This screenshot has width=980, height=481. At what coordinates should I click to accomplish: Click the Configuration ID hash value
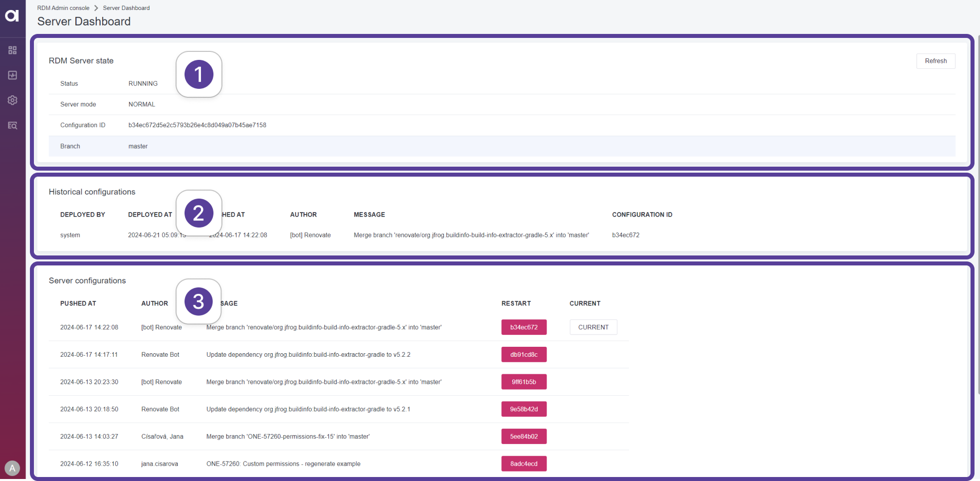coord(197,125)
